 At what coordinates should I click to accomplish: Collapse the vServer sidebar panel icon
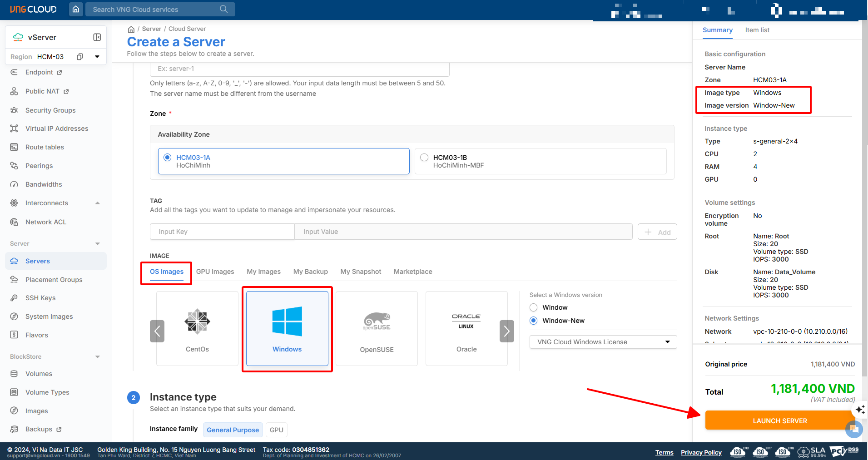click(97, 37)
